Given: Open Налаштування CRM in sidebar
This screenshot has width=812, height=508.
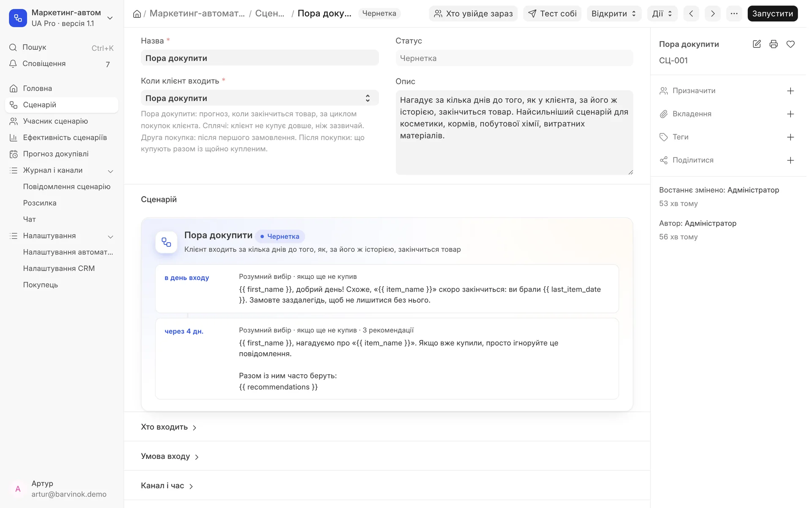Looking at the screenshot, I should click(x=62, y=269).
